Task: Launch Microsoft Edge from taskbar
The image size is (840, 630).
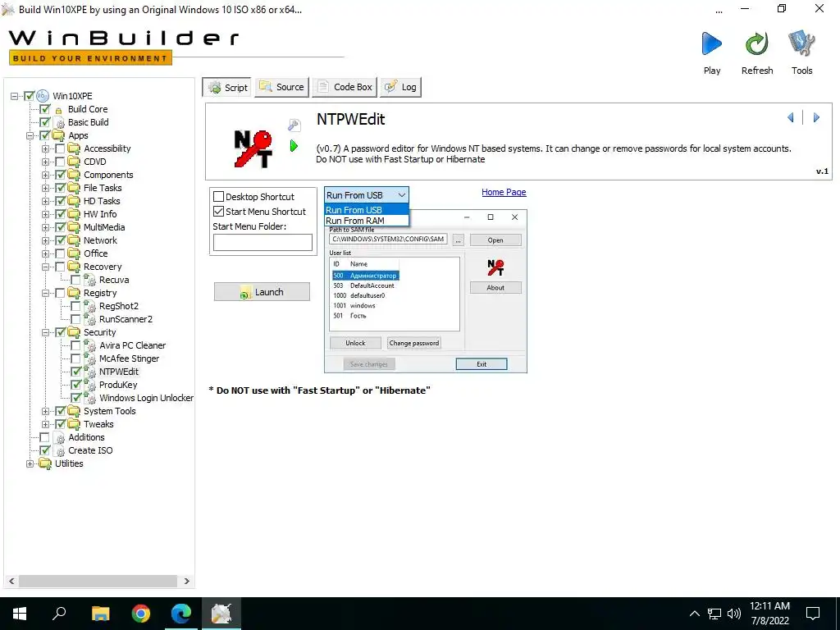Action: click(181, 614)
